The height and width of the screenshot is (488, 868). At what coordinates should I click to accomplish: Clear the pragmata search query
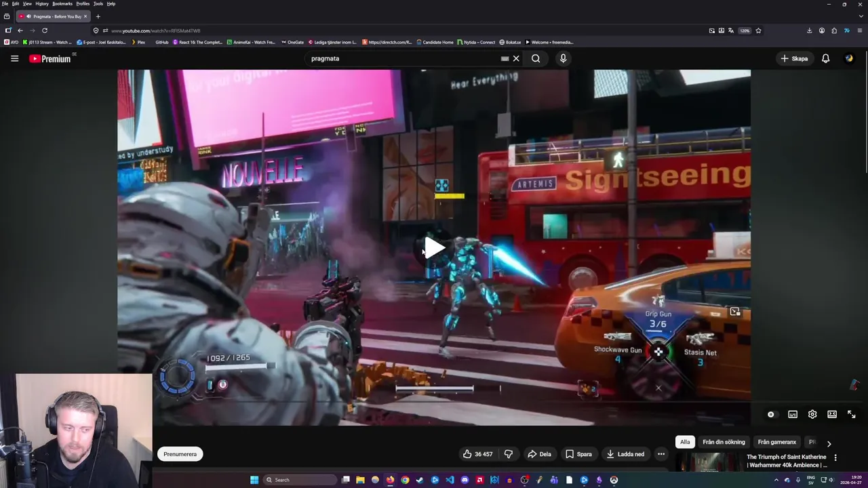[516, 58]
